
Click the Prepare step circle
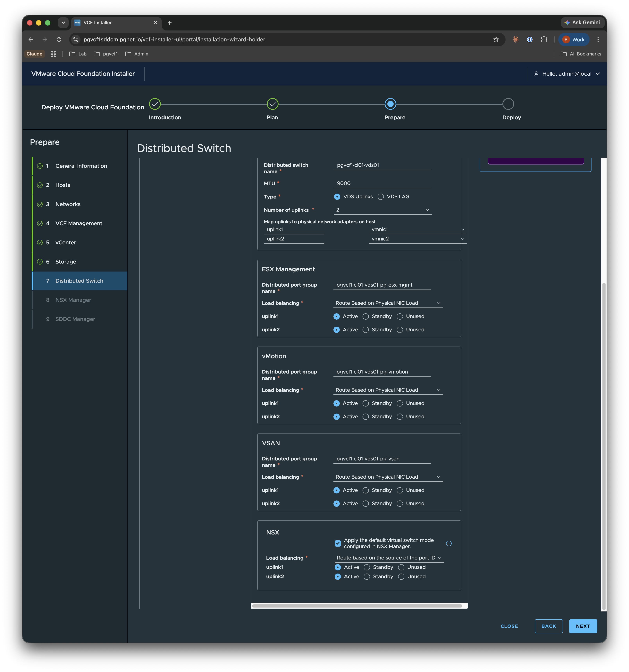click(x=390, y=104)
